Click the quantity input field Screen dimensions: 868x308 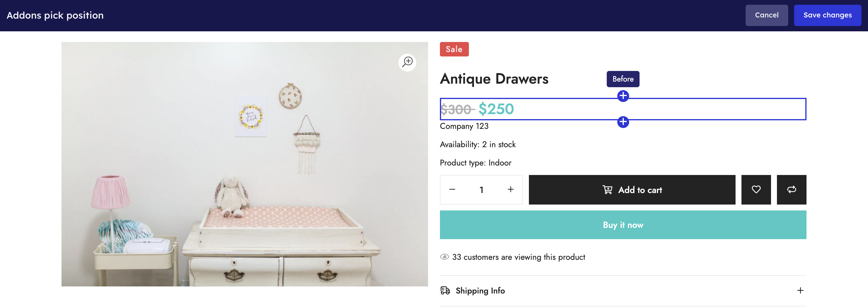coord(481,190)
